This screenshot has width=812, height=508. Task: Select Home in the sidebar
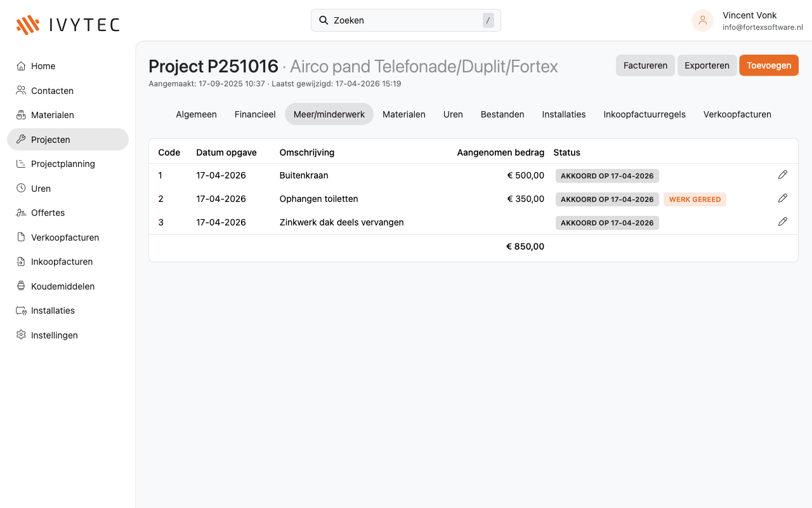pos(43,66)
